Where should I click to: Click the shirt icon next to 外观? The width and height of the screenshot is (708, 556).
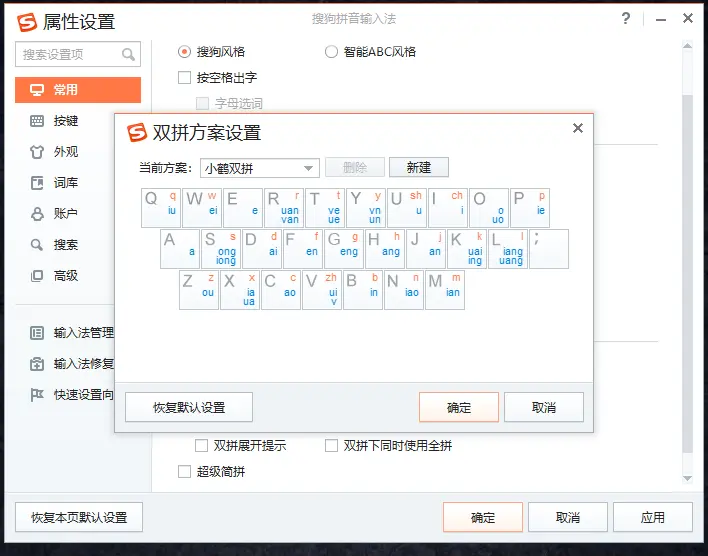[x=37, y=152]
